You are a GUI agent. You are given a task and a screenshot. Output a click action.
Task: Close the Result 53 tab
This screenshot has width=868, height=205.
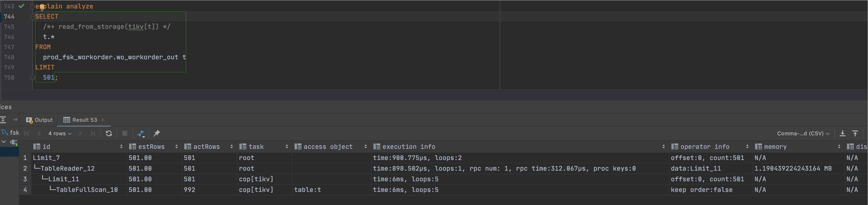click(103, 120)
